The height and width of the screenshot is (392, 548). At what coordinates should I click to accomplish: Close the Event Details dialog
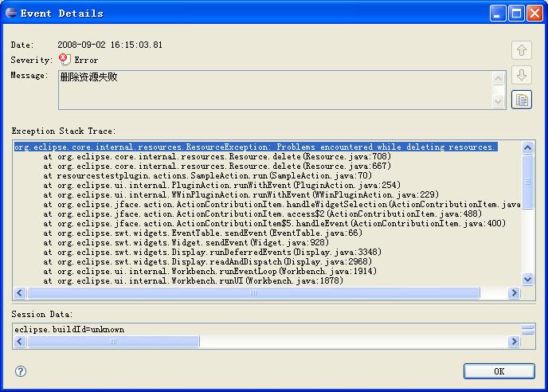point(534,14)
